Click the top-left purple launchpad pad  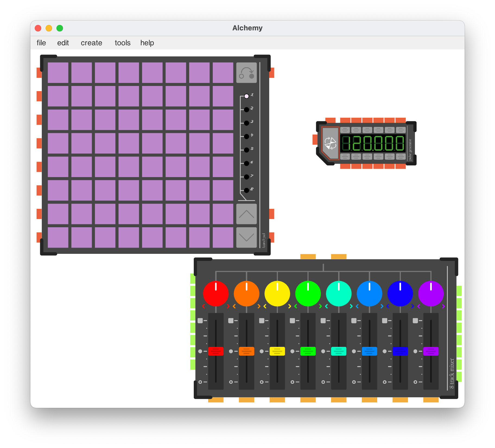[x=58, y=73]
